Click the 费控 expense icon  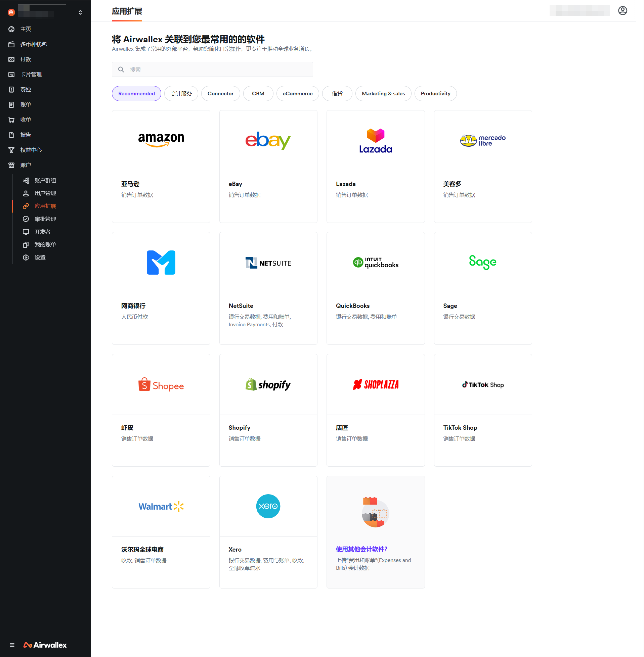pos(11,90)
